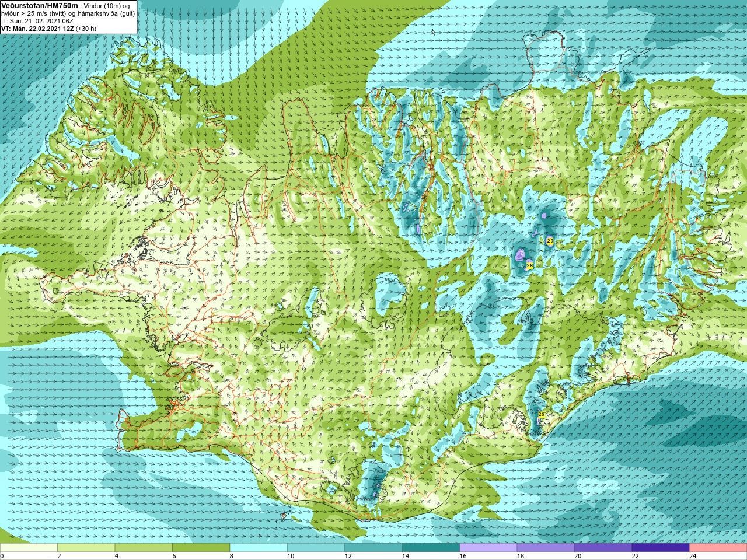Click the pale yellow 0–2 m/s legend swatch

[29, 548]
